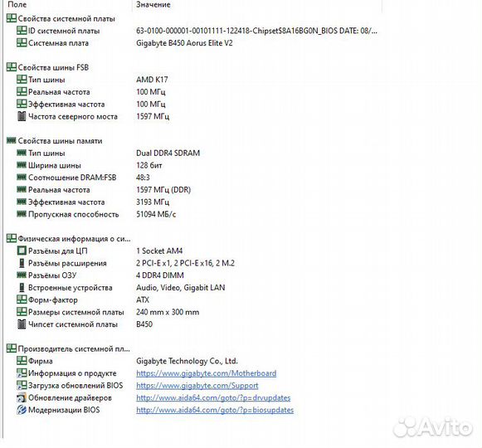Click the slot icon beside Разъёмы расширения

tap(22, 263)
